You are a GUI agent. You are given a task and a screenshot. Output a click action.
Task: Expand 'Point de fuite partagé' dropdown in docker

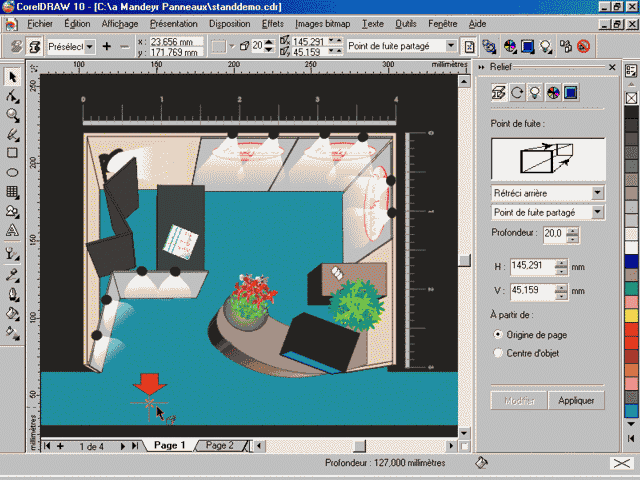(x=597, y=212)
